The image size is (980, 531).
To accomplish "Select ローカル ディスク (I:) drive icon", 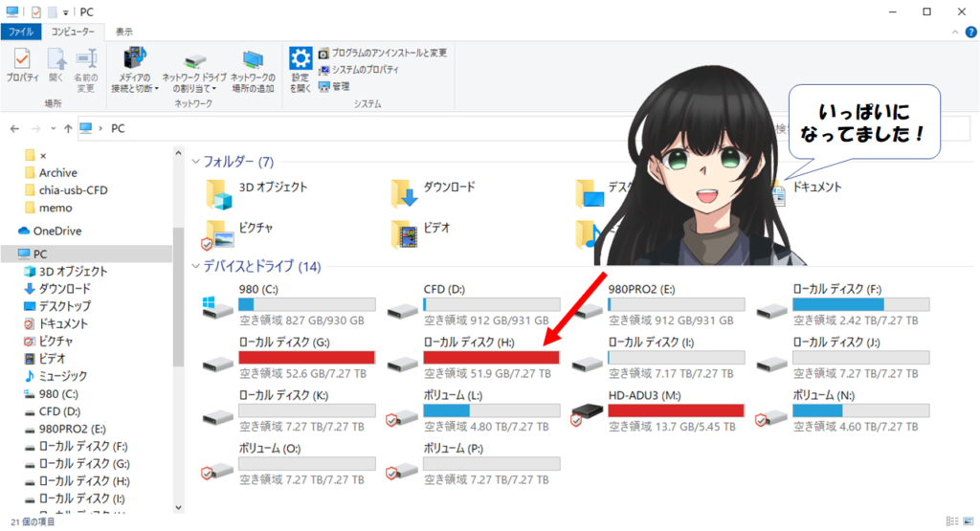I will [588, 365].
